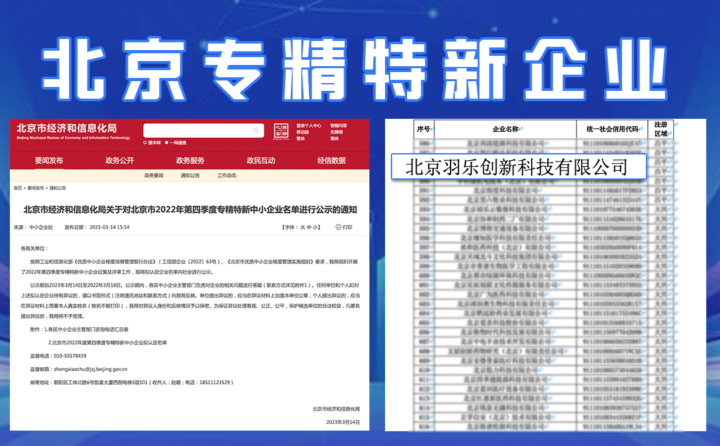
Task: Switch to the 政民互动 navigation tab
Action: pyautogui.click(x=261, y=160)
